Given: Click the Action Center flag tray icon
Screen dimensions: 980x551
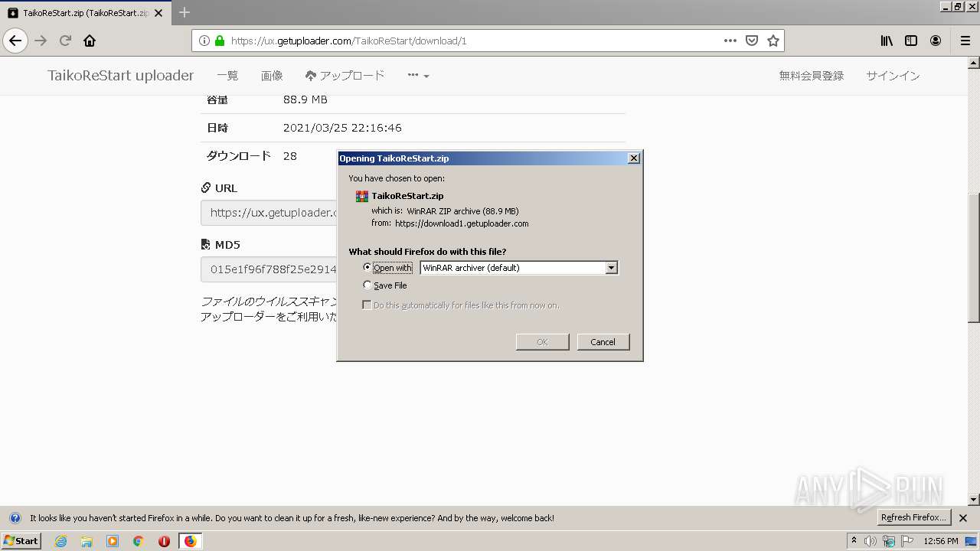Looking at the screenshot, I should coord(907,541).
